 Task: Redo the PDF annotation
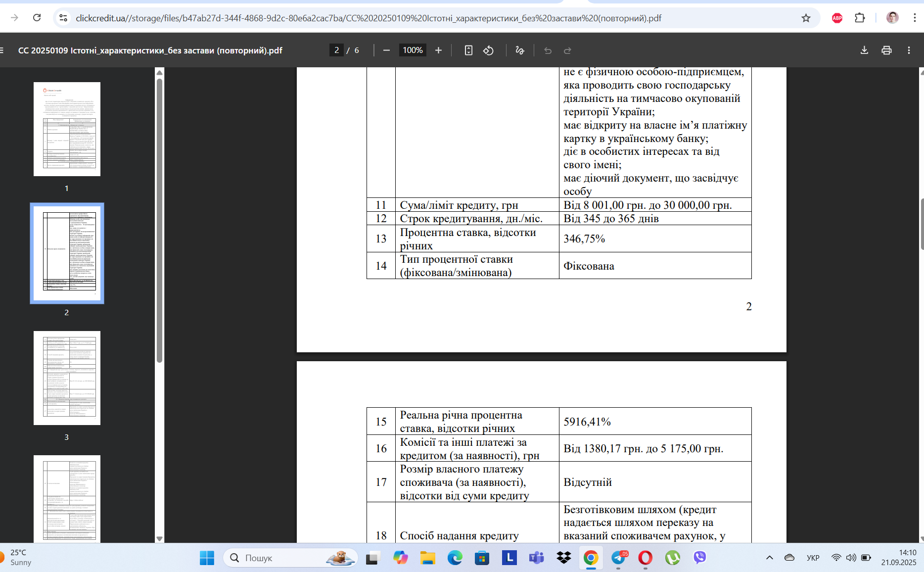pyautogui.click(x=567, y=50)
